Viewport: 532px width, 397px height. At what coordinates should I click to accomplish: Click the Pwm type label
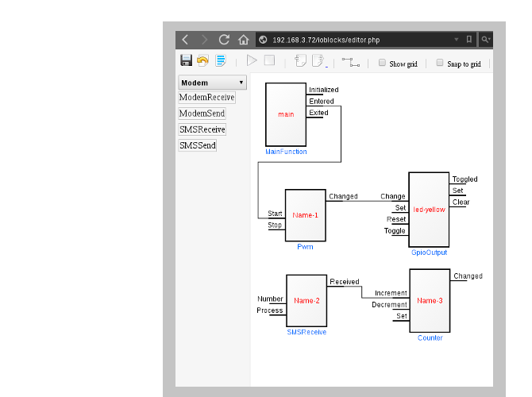[305, 247]
